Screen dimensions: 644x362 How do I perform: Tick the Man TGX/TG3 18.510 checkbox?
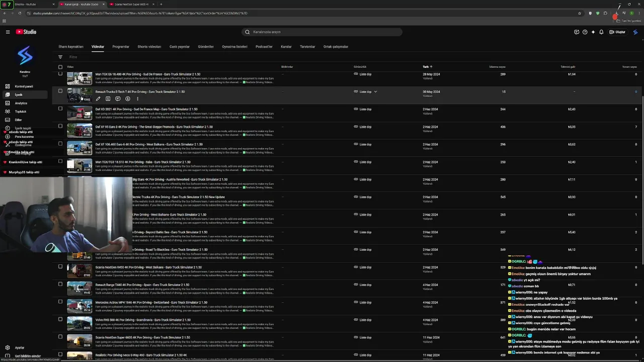60,161
